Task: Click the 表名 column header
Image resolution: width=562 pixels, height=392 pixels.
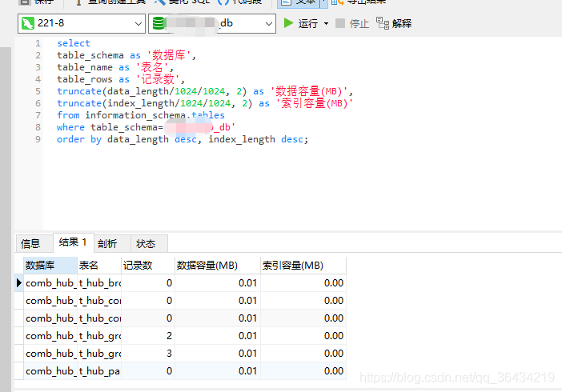Action: [x=99, y=266]
